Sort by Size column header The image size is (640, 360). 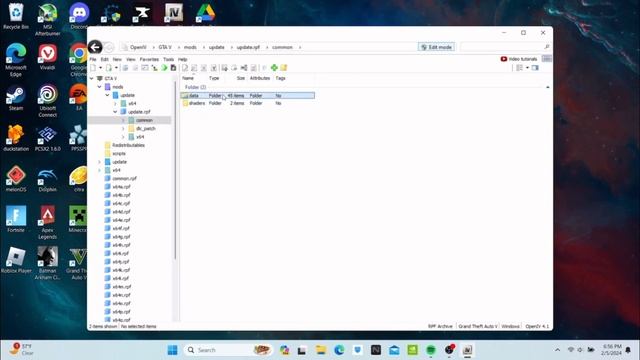(241, 78)
